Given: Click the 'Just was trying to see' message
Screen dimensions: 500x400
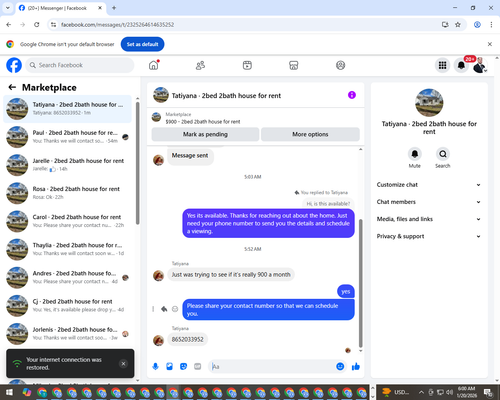Looking at the screenshot, I should point(231,275).
